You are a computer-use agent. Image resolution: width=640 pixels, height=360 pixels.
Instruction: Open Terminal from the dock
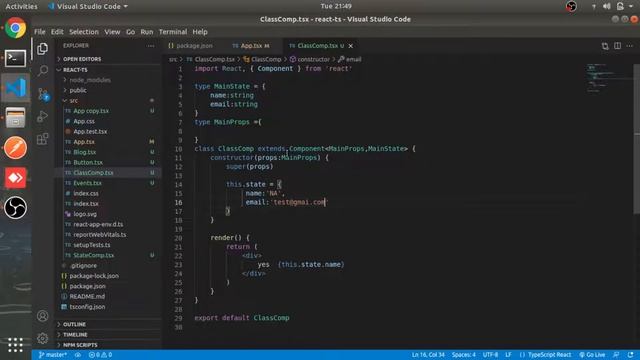[x=16, y=58]
